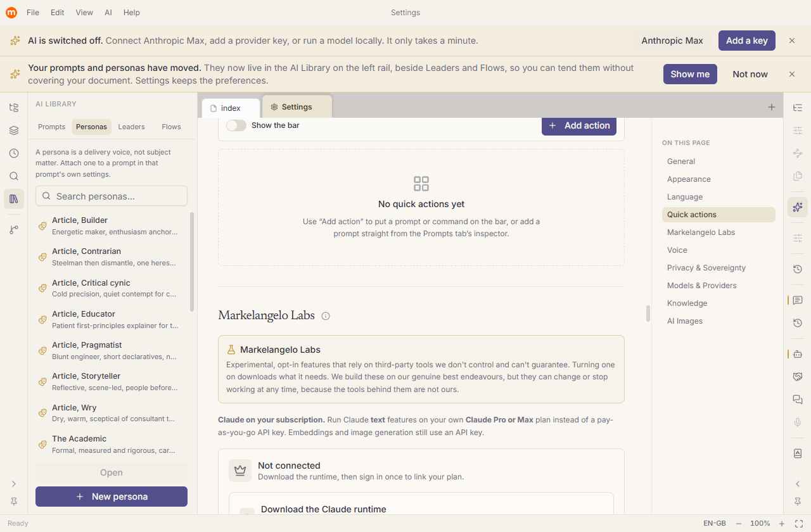
Task: Open the chat bubbles icon in right rail
Action: click(x=798, y=400)
